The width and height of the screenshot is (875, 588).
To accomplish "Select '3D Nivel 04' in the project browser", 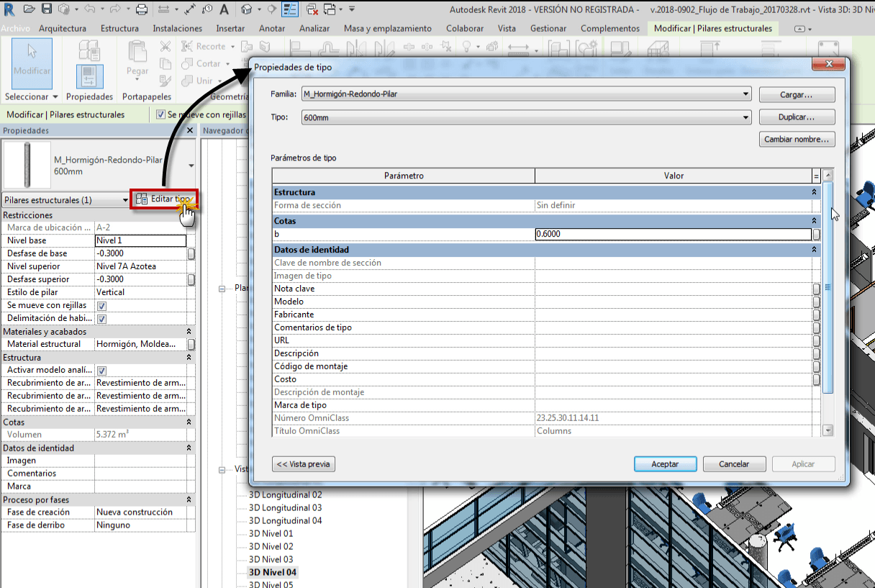I will click(x=273, y=572).
